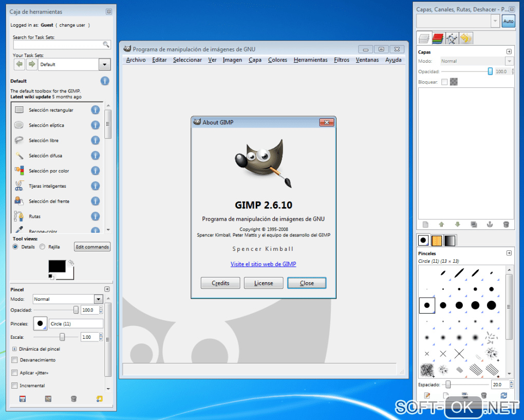This screenshot has width=524, height=420.
Task: Toggle the Bloquear alpha channel icon
Action: (x=454, y=82)
